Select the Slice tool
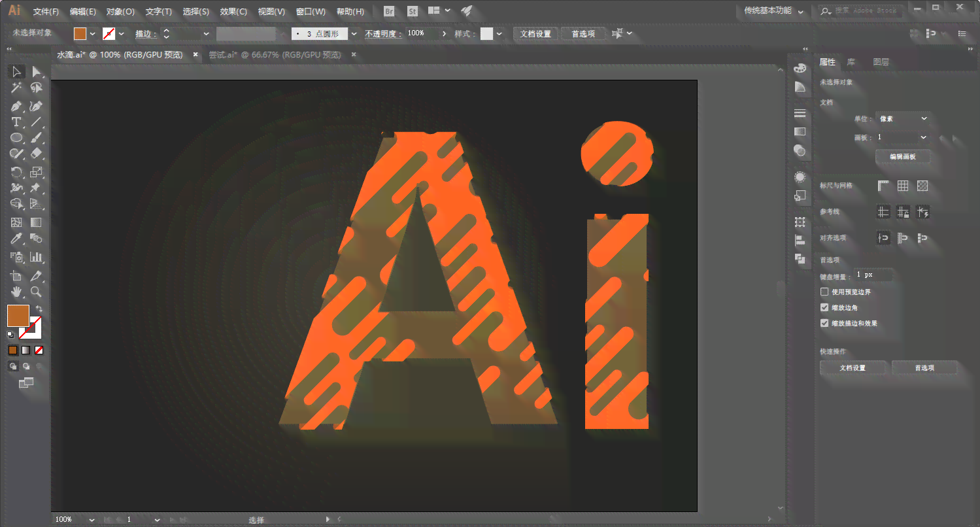The image size is (980, 527). coord(37,276)
